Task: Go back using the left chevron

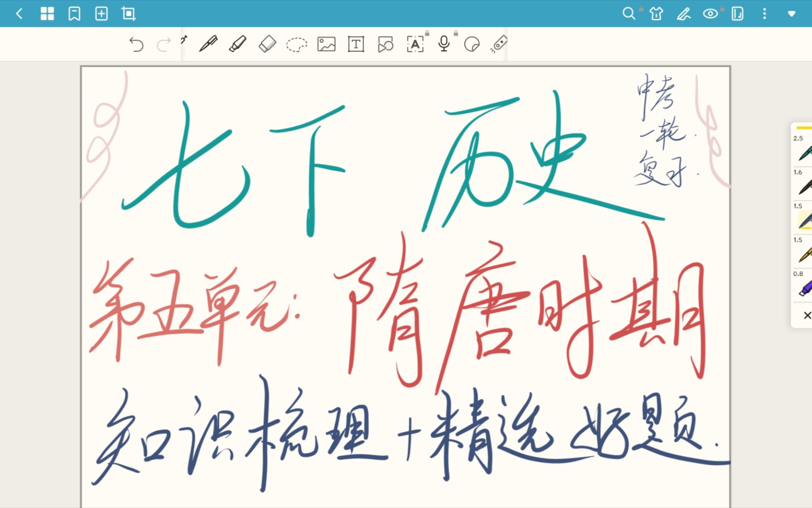Action: [x=19, y=14]
